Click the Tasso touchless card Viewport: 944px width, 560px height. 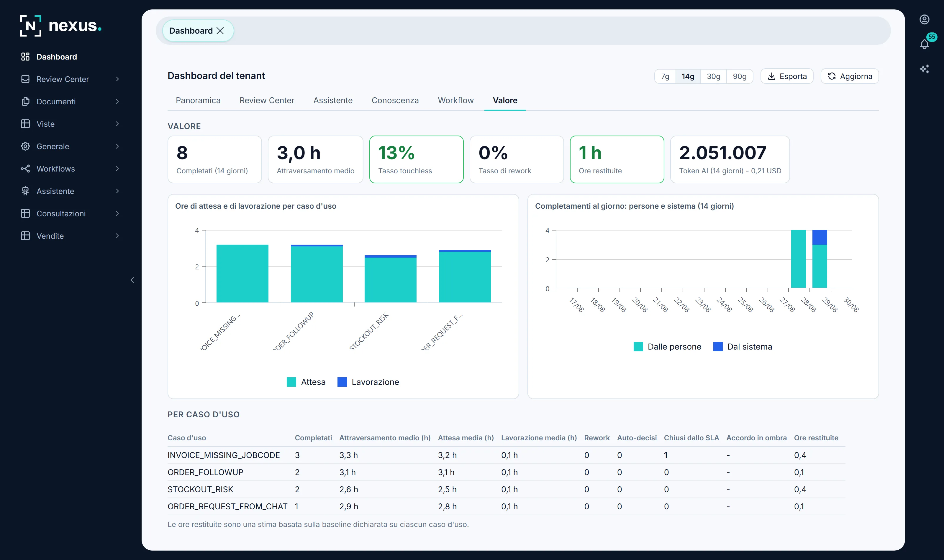click(416, 159)
